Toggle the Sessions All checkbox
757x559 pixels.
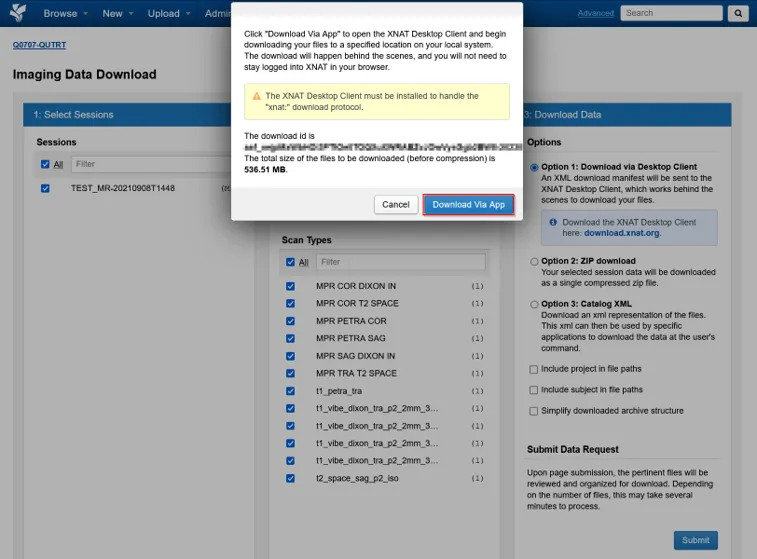tap(45, 164)
